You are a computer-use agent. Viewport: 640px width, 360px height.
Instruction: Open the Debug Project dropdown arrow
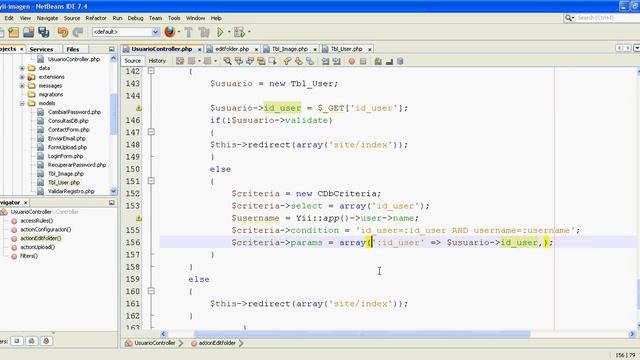(x=249, y=32)
